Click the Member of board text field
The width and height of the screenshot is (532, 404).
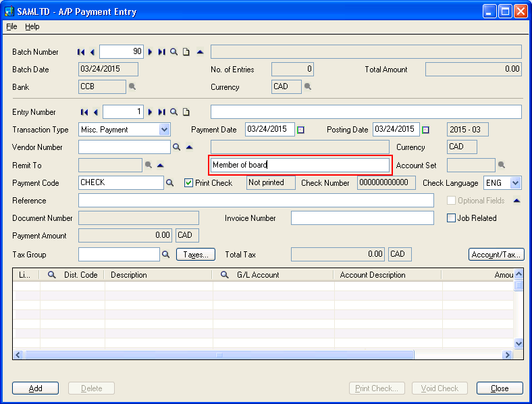point(300,165)
